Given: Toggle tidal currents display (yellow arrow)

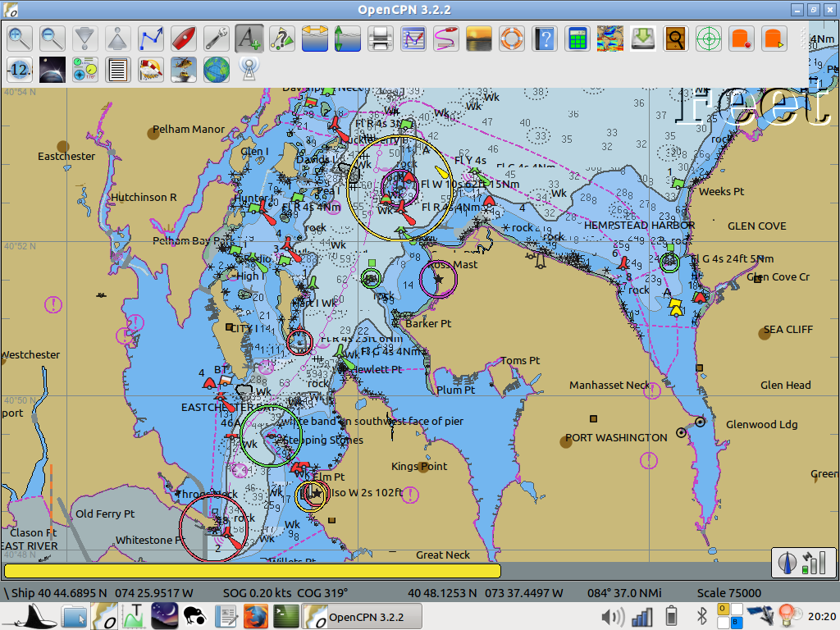Looking at the screenshot, I should [315, 39].
